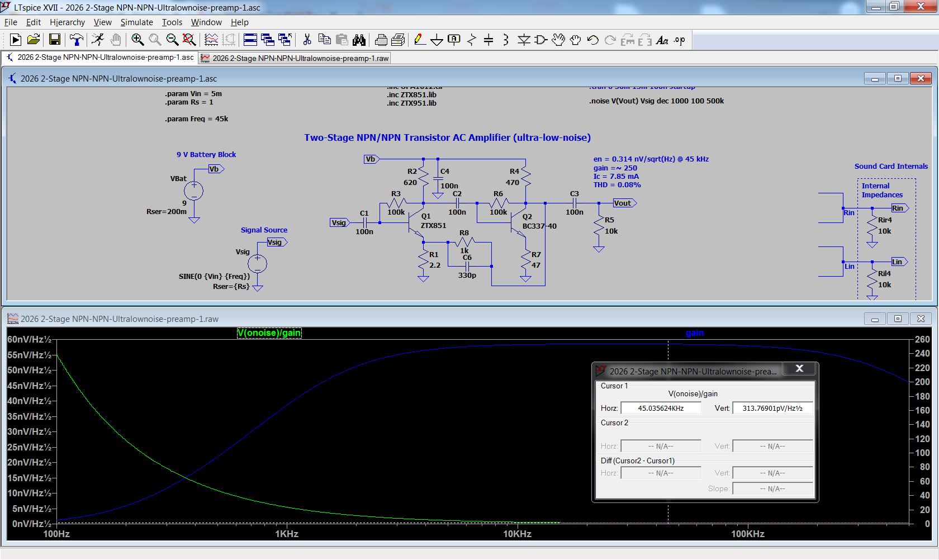Tile the windows with the Tile icon

(x=250, y=40)
